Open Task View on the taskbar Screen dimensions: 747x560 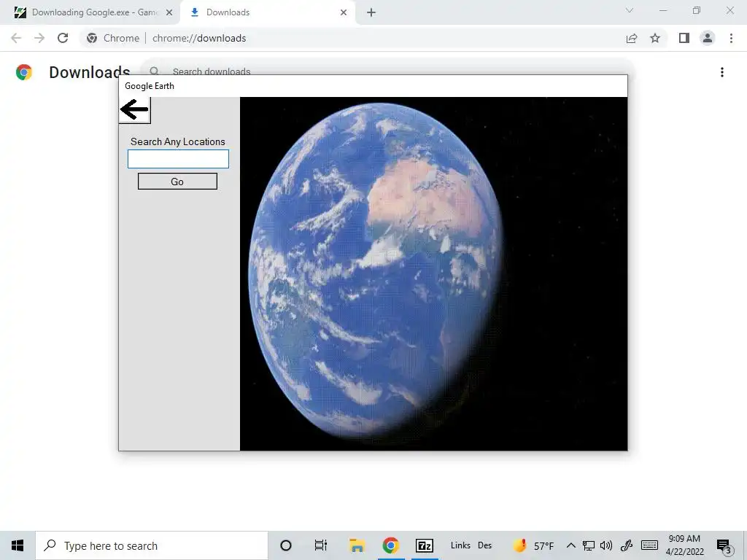pyautogui.click(x=321, y=545)
